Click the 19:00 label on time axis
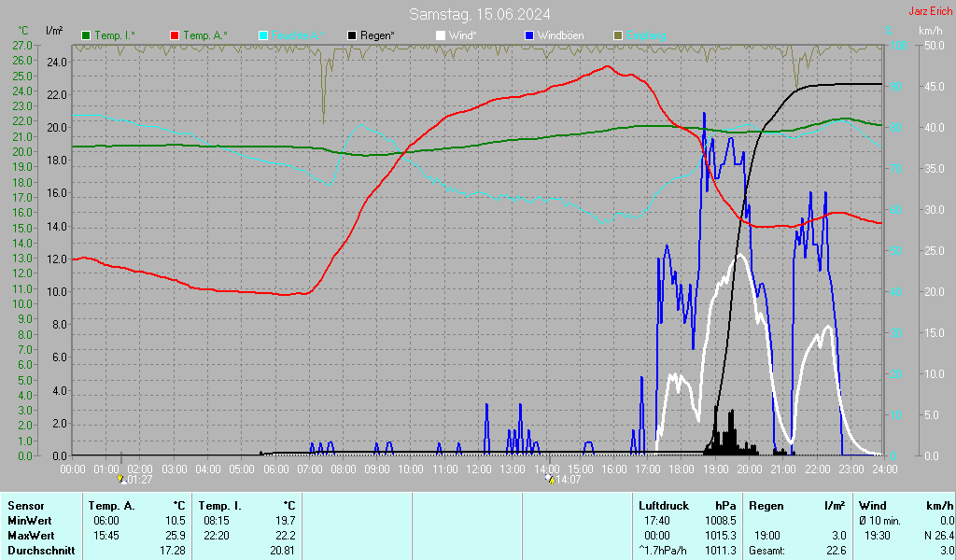Viewport: 956px width, 560px height. [x=715, y=469]
